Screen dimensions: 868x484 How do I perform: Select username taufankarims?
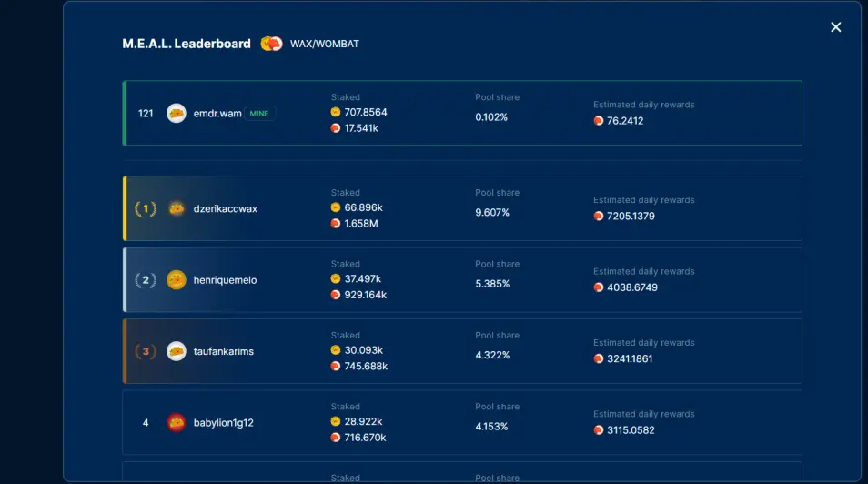[x=224, y=351]
